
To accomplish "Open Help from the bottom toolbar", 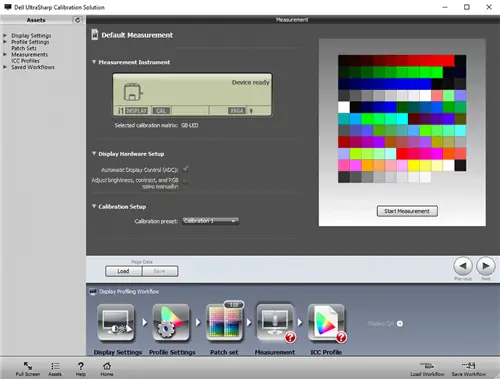I will [81, 366].
